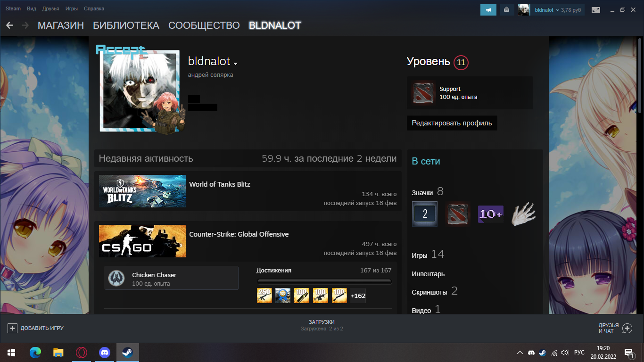Go to the BLDNALOT tab

point(275,25)
